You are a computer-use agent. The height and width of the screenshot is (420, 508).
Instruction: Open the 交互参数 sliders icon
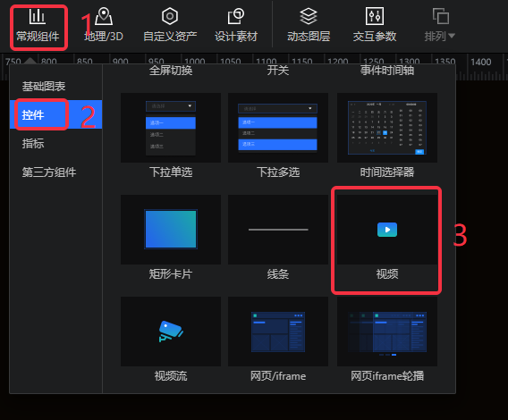pos(375,16)
